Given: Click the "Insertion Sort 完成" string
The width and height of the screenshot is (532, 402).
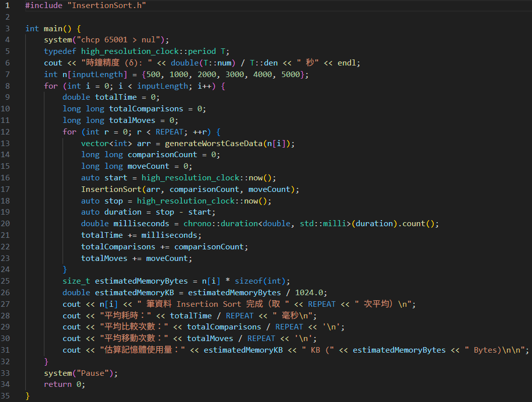Looking at the screenshot, I should coord(214,304).
